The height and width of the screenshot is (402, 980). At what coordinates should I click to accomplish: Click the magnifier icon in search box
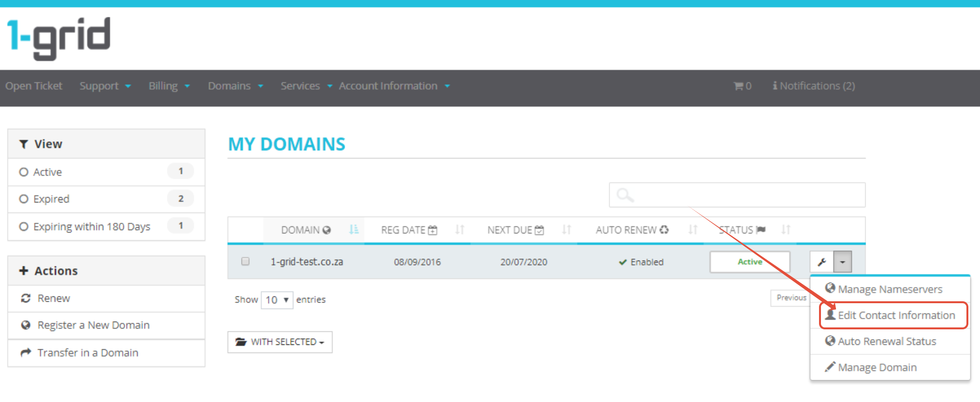point(625,195)
